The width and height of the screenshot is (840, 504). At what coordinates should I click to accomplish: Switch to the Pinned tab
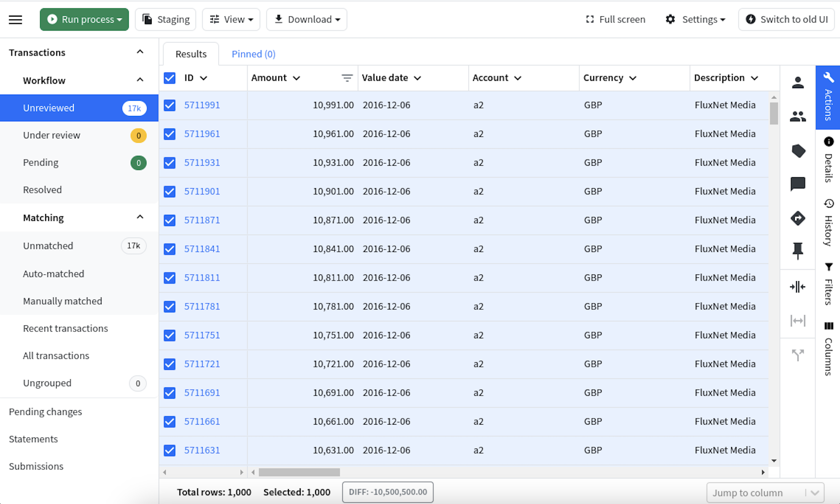(x=253, y=54)
